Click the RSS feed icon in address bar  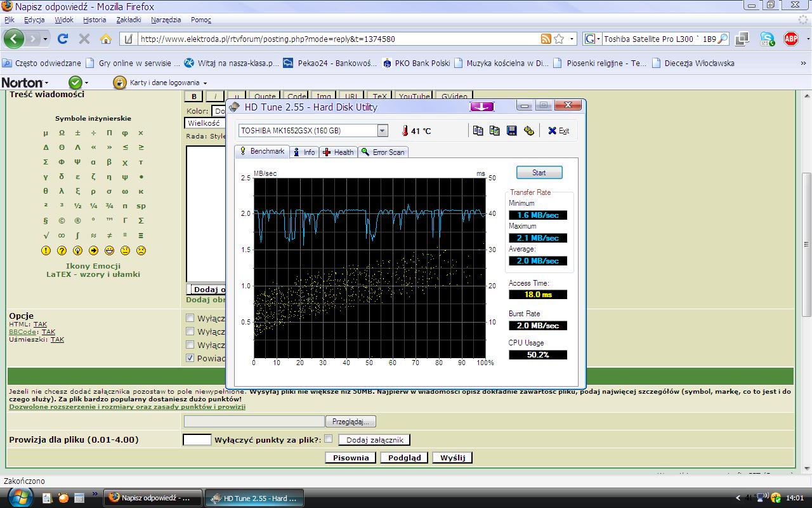(x=546, y=39)
